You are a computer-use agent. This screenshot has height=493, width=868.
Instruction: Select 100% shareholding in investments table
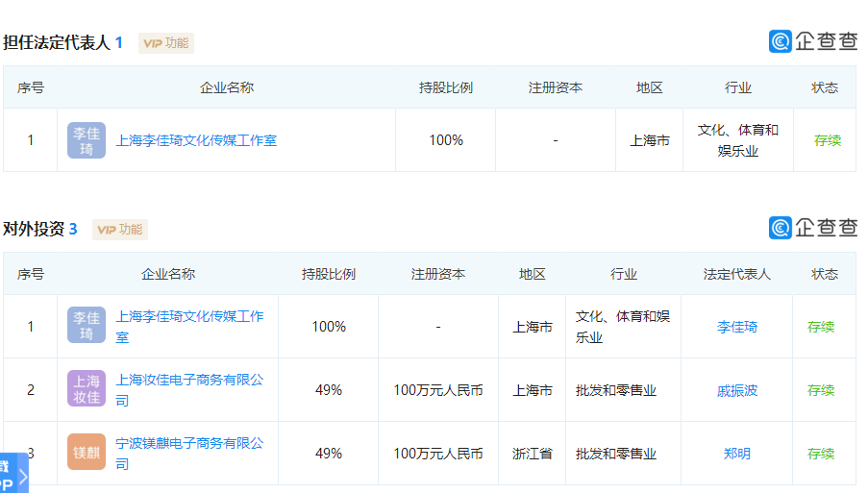[329, 327]
